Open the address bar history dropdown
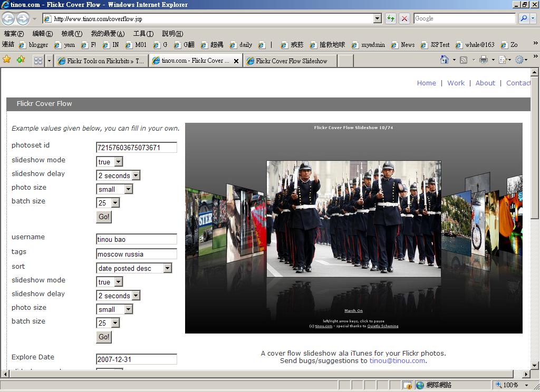 pyautogui.click(x=378, y=18)
